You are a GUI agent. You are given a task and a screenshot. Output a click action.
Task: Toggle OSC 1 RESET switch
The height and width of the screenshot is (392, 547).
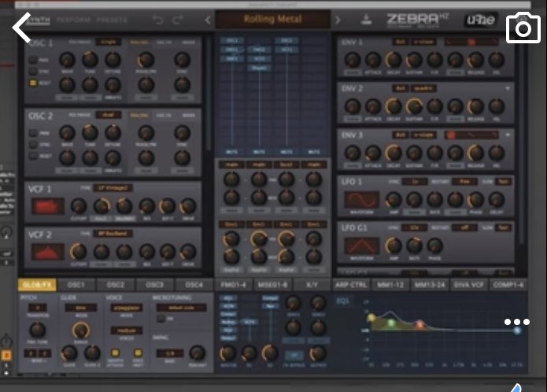click(x=33, y=83)
